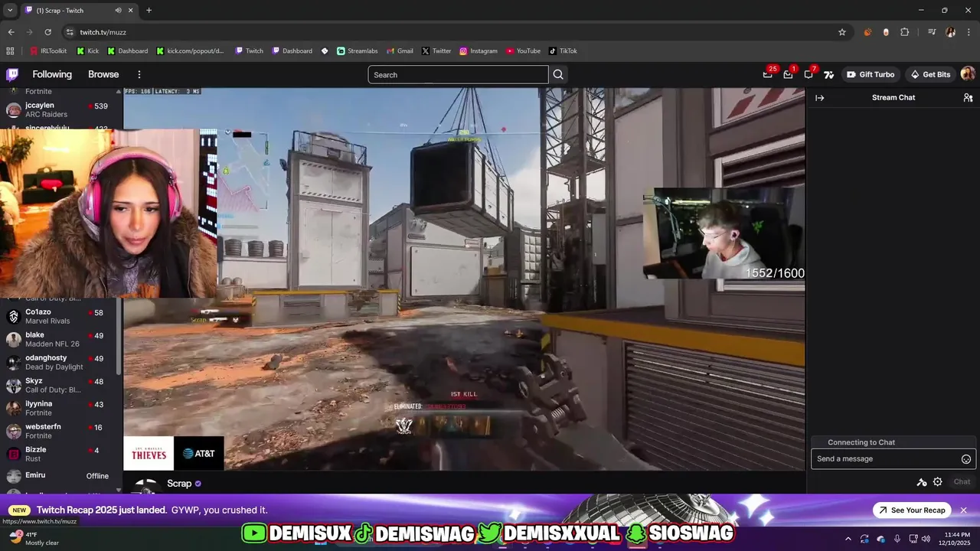Click See Your Recap button

[x=913, y=510]
